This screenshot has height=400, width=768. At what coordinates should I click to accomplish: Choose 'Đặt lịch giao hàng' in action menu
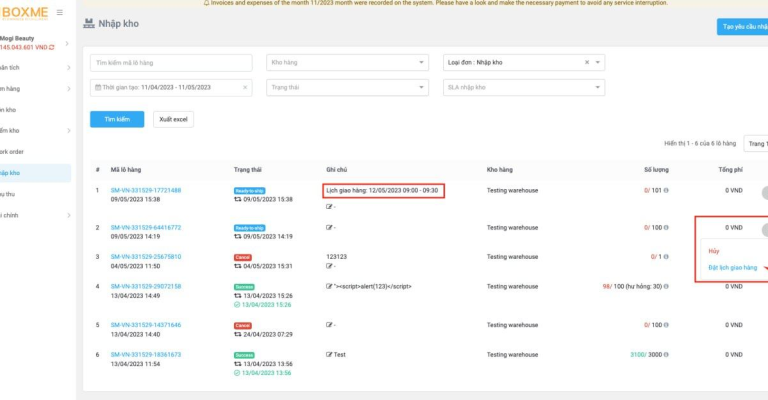(732, 267)
